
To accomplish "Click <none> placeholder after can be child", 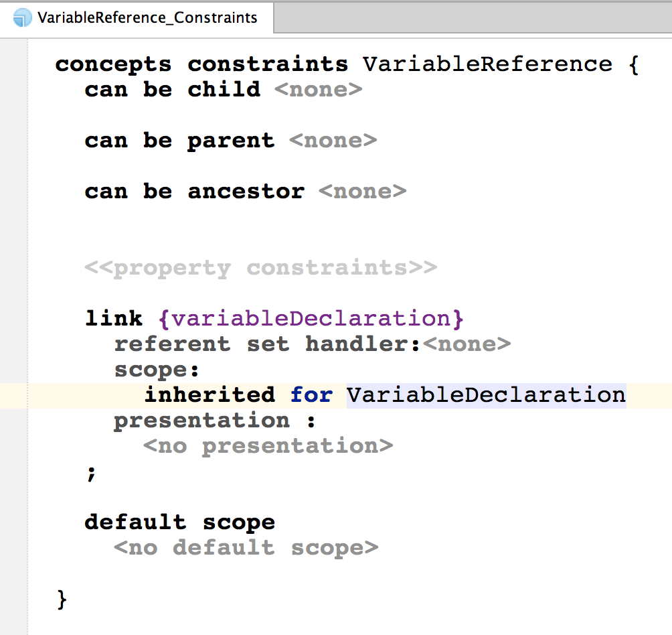I will pos(318,90).
